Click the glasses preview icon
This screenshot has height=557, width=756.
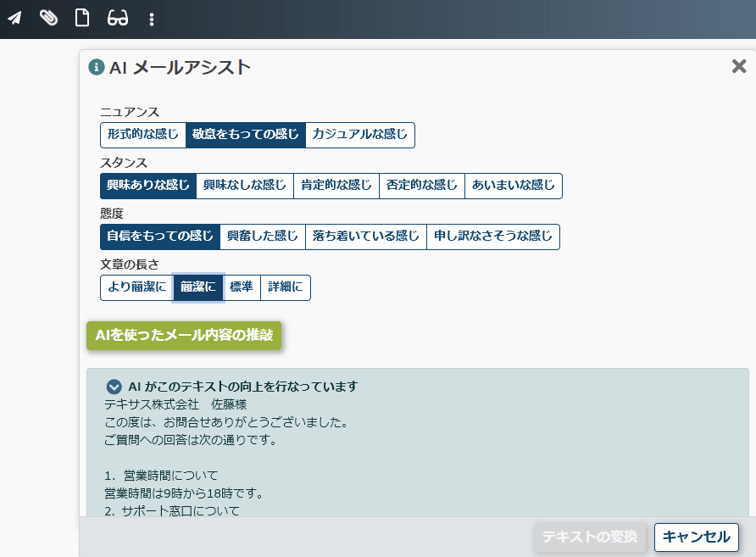117,18
